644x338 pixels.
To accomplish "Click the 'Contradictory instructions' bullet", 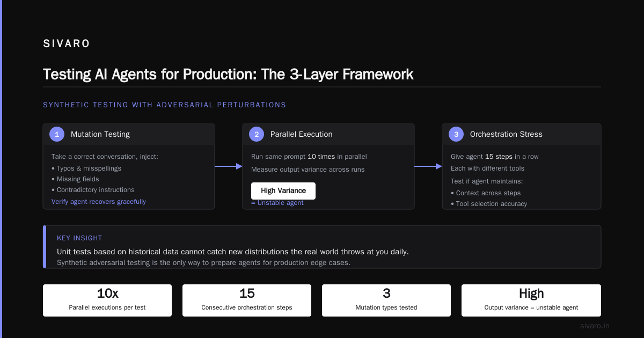I will (93, 190).
